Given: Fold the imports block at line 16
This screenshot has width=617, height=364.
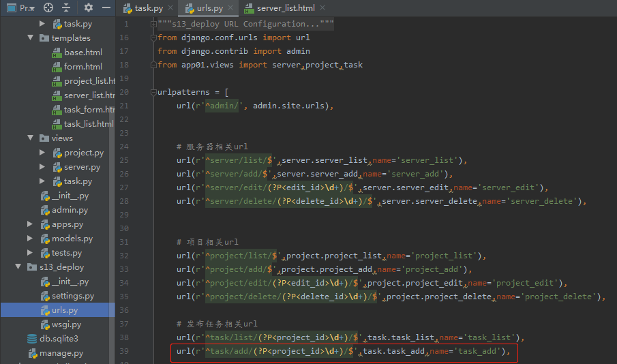Looking at the screenshot, I should [153, 37].
